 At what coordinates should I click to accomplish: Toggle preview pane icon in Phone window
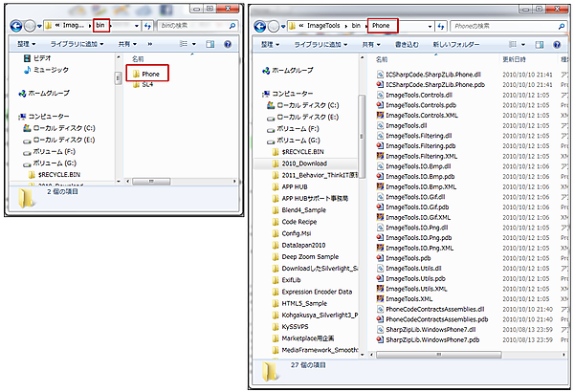540,45
